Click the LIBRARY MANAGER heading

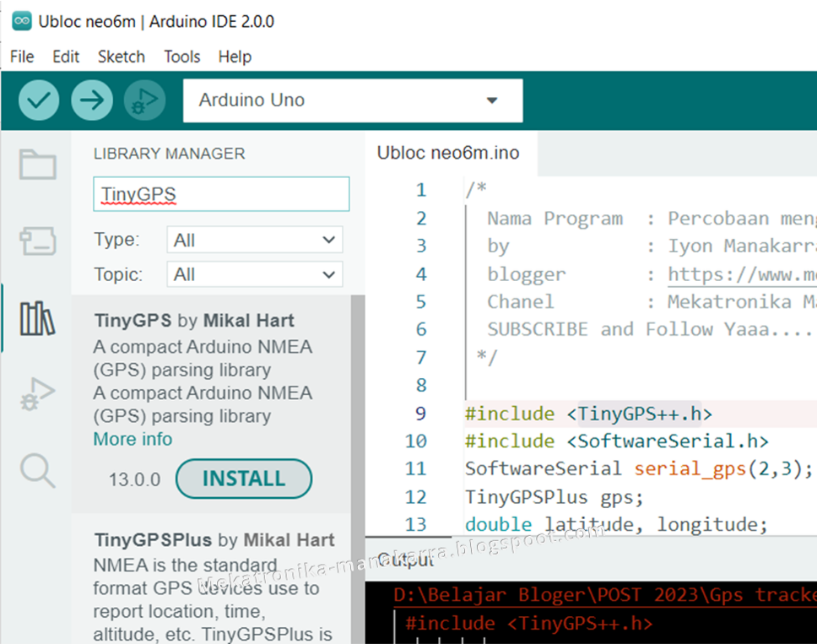point(170,154)
